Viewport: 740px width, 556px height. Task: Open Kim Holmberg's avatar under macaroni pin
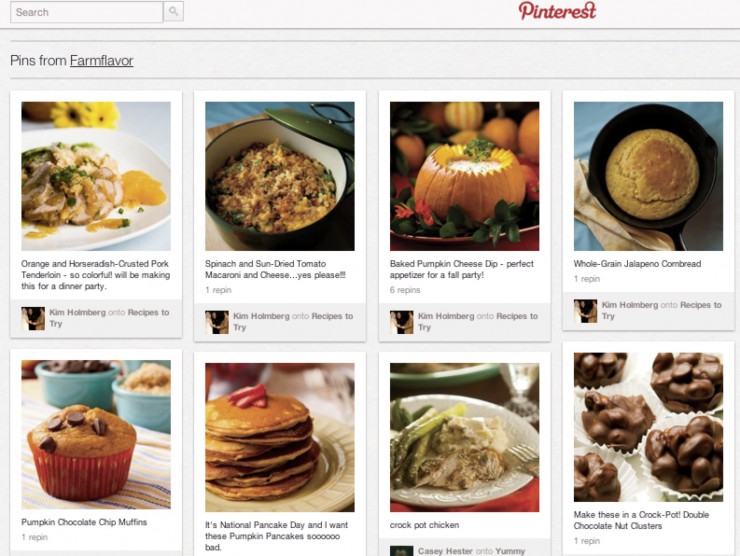coord(217,322)
